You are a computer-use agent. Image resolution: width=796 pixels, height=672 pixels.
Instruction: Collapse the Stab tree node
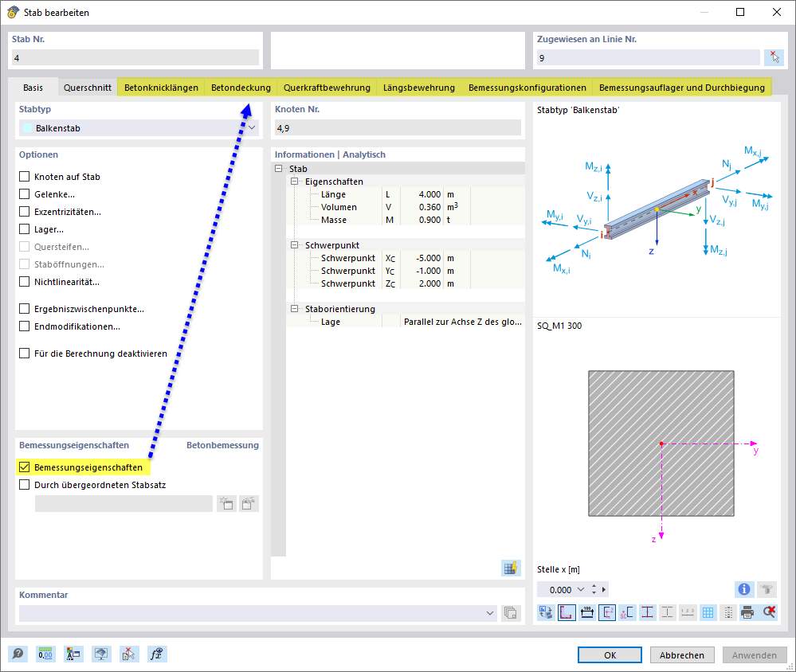click(279, 168)
